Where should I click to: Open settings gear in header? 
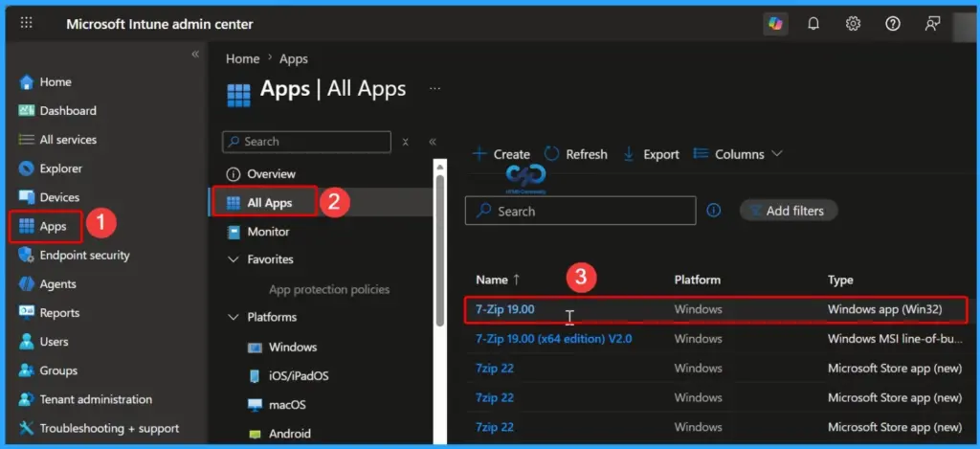[x=853, y=24]
